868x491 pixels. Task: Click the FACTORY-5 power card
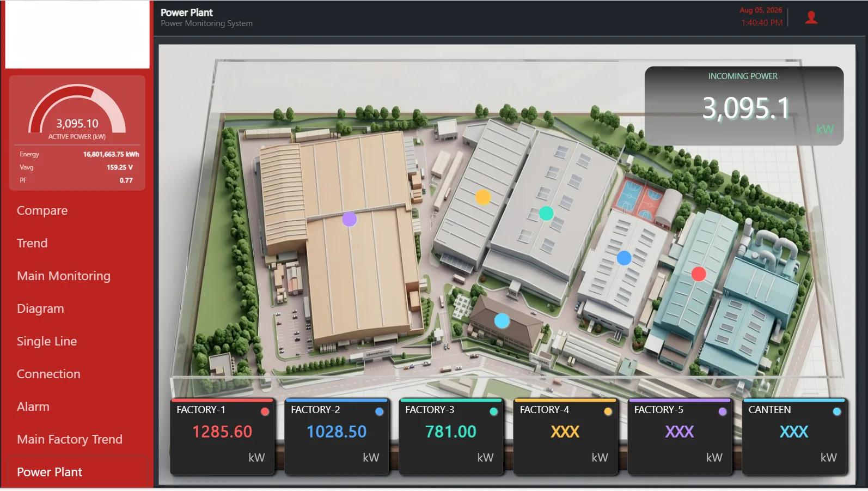click(680, 437)
